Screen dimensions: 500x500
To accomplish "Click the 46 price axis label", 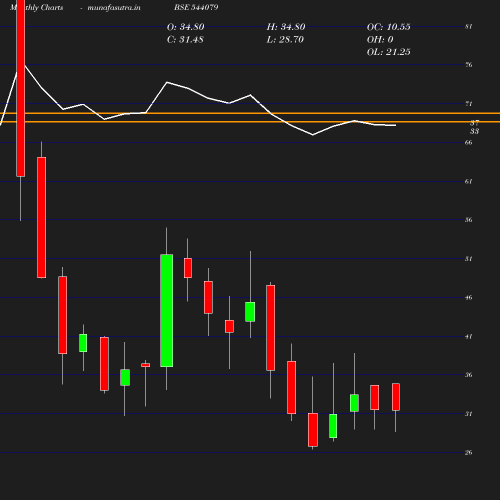I will point(469,297).
